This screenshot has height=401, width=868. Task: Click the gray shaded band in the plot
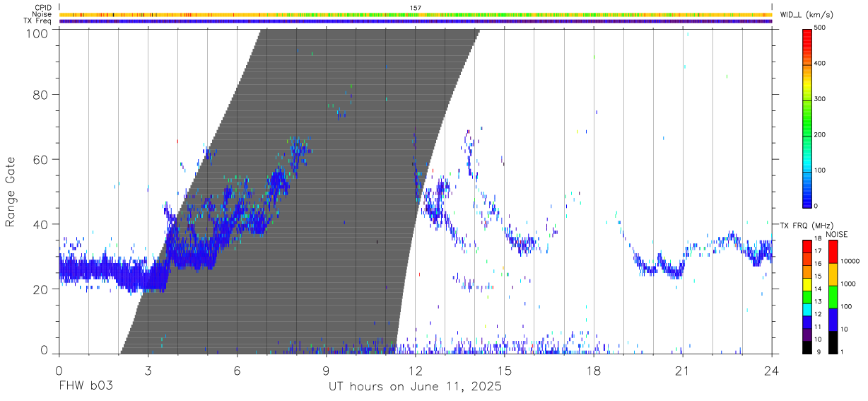coord(300,191)
